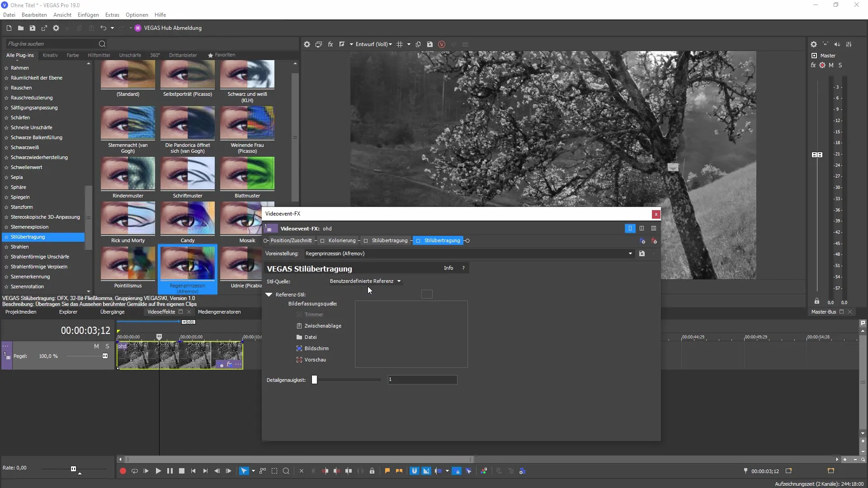Click the record button in transport bar
This screenshot has height=488, width=868.
pyautogui.click(x=123, y=471)
